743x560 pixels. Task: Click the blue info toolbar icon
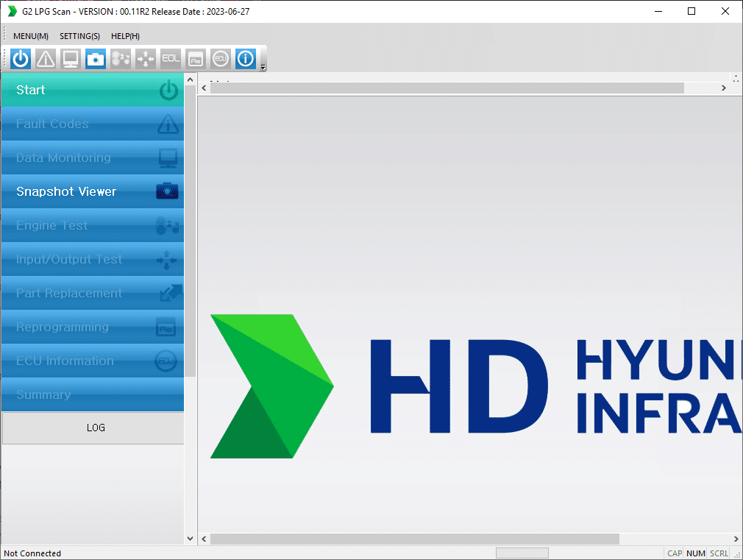pos(246,59)
